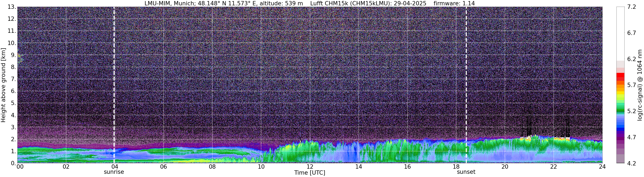Click the '6.7' colorbar tick value
This screenshot has width=644, height=177.
[x=632, y=33]
